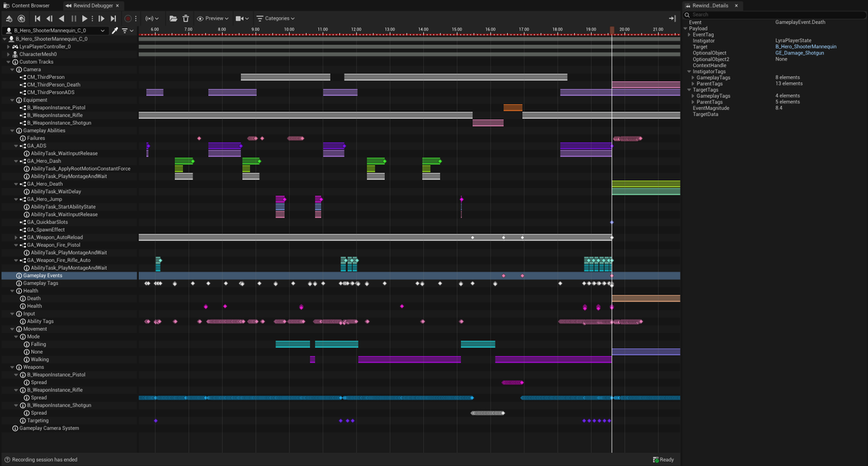Collapse the Camera track group
The width and height of the screenshot is (868, 466).
[x=12, y=69]
